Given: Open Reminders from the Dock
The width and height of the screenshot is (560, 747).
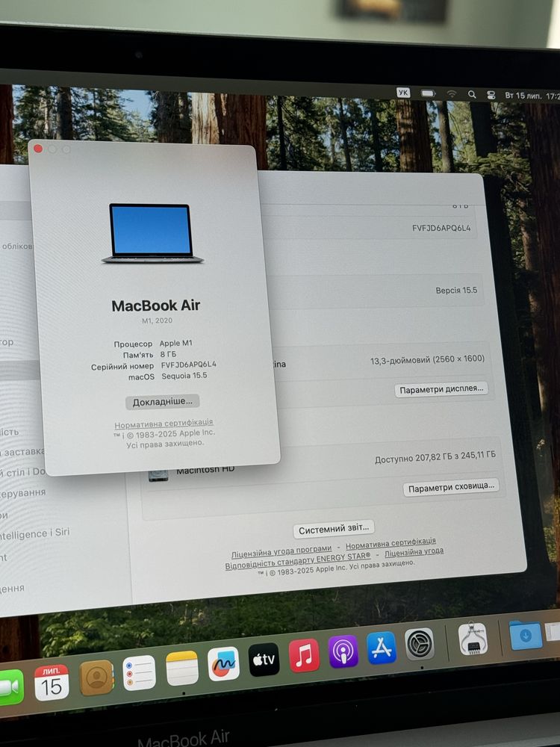Looking at the screenshot, I should 139,673.
